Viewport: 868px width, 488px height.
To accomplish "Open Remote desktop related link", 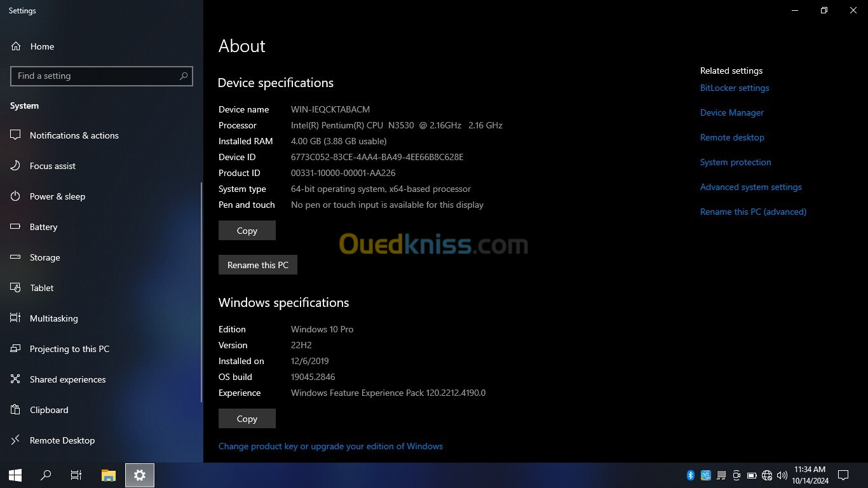I will pos(732,137).
